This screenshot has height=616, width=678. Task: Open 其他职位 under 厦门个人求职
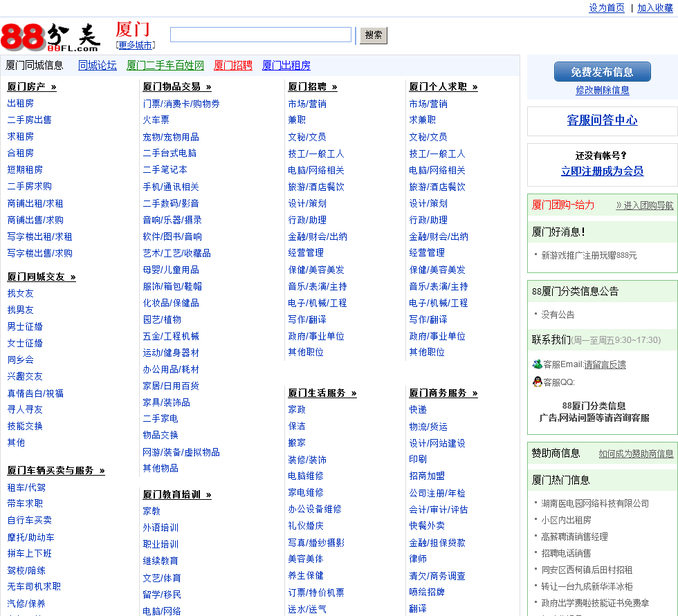[427, 352]
